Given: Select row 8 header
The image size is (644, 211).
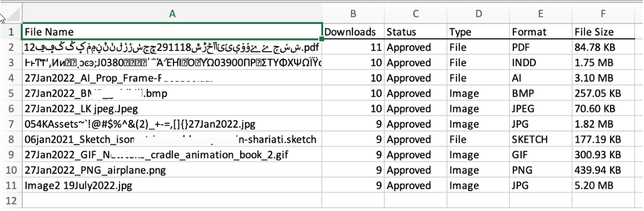Looking at the screenshot, I should click(11, 139).
